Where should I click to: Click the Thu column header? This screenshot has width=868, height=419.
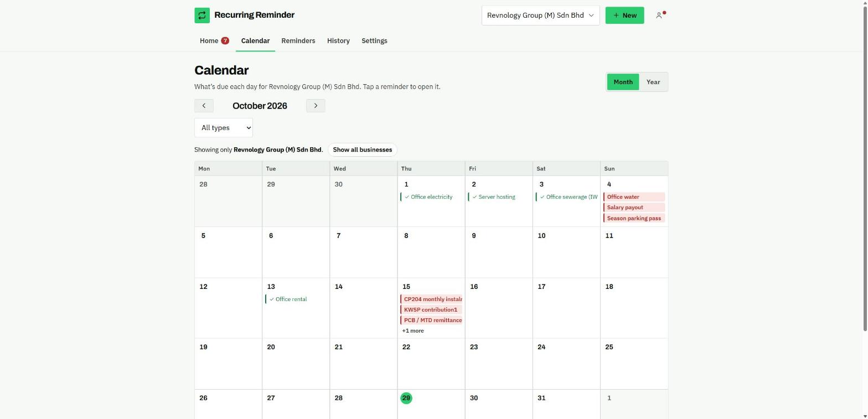click(431, 169)
